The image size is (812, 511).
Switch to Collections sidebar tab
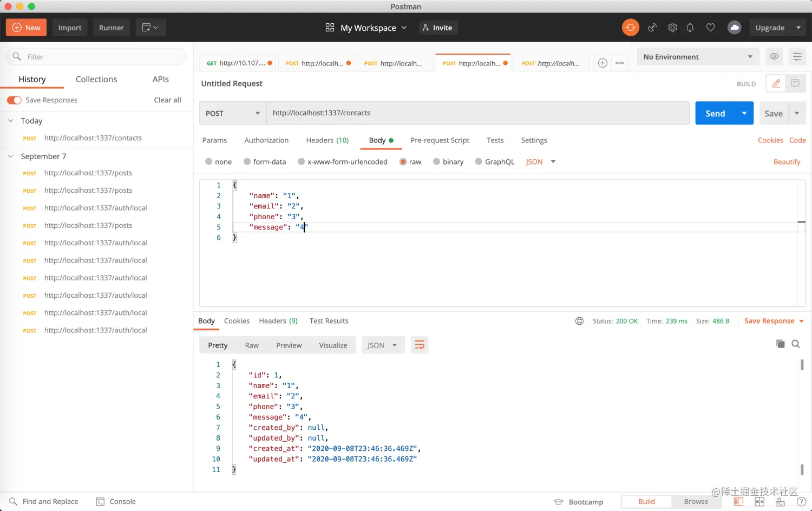pyautogui.click(x=96, y=79)
